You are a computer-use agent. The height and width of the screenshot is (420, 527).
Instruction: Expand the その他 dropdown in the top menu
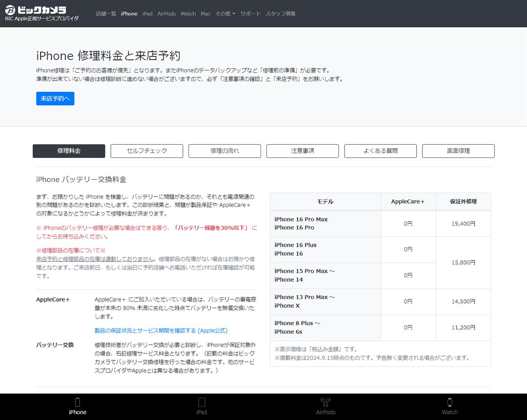click(x=225, y=14)
